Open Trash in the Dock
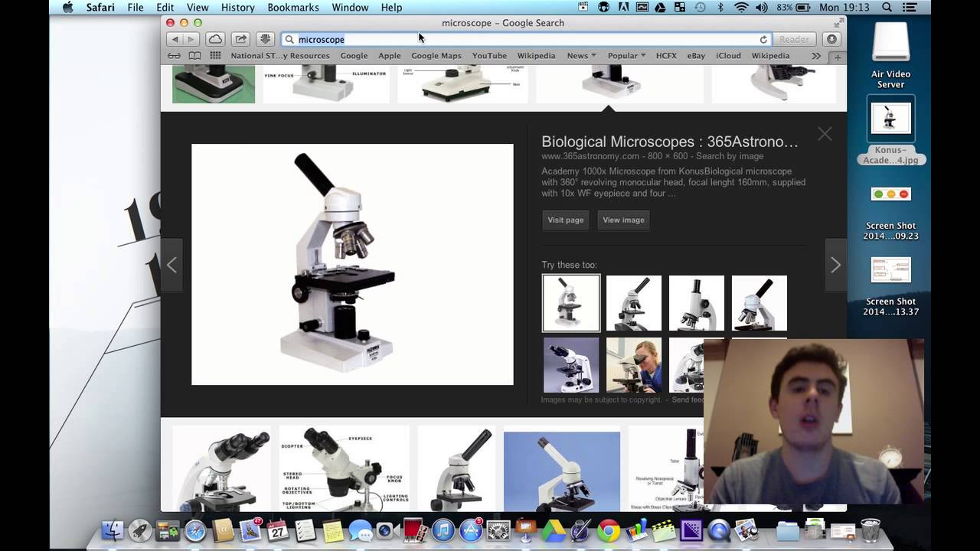 tap(871, 530)
